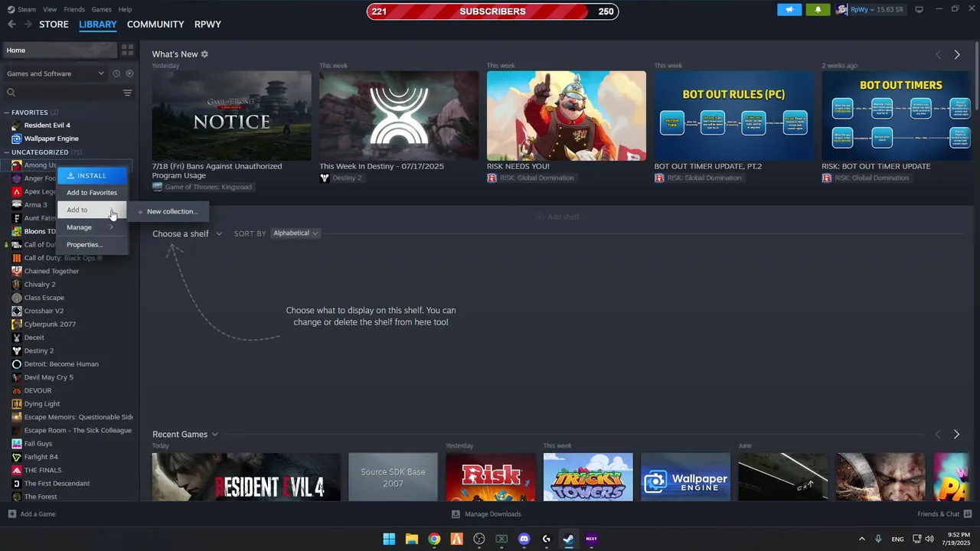Open Windows Start menu
Viewport: 980px width, 551px height.
(389, 539)
